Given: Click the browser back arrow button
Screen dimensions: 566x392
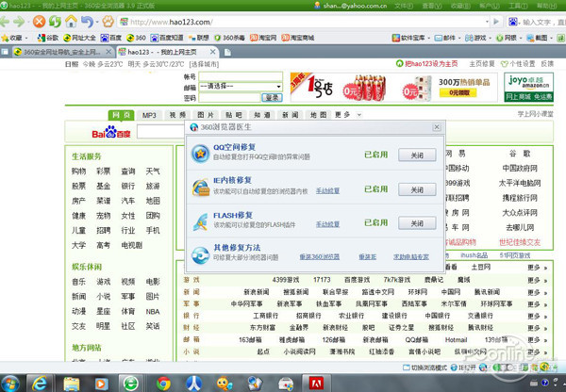Looking at the screenshot, I should 8,21.
